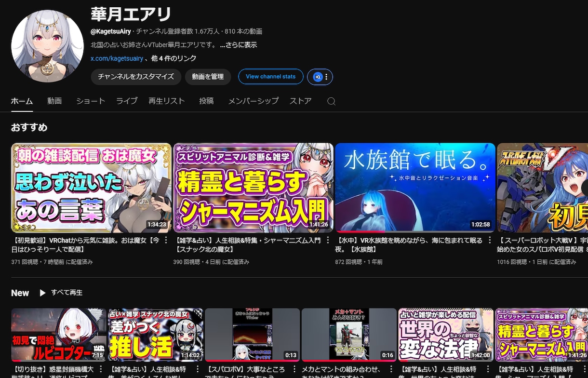588x378 pixels.
Task: Open the 0:16 メカ+マント thumbnail
Action: (349, 335)
